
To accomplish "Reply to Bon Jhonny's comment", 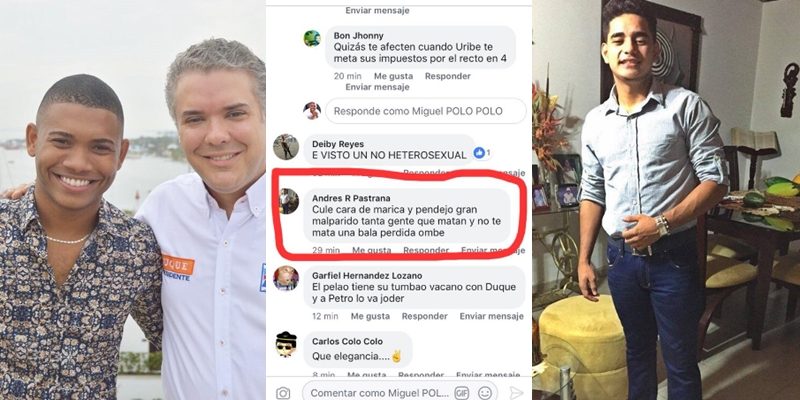I will (x=447, y=76).
